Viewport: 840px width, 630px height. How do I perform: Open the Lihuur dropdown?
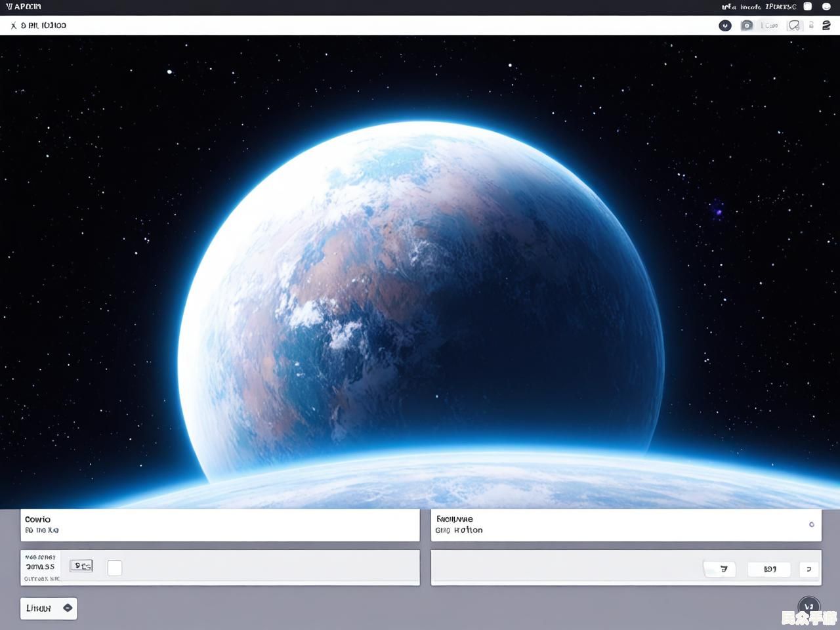[49, 608]
